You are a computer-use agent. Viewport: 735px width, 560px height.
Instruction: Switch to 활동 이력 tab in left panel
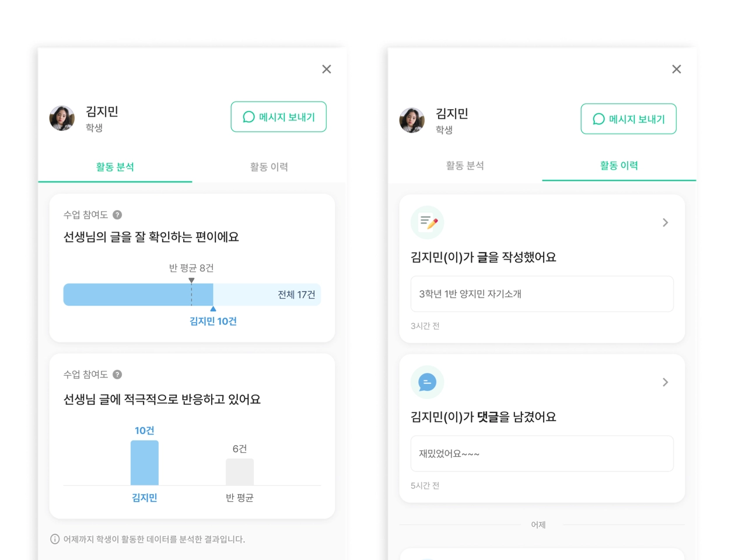(x=269, y=167)
